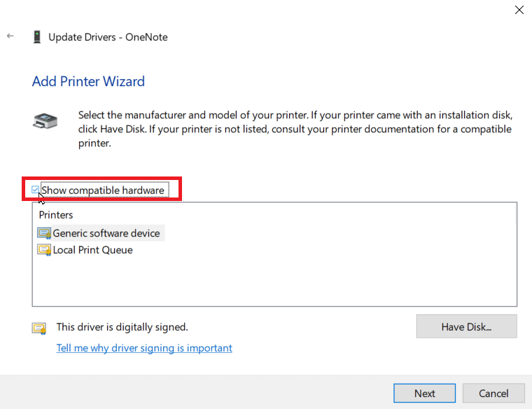Click Next to continue the wizard
This screenshot has height=409, width=532.
(424, 393)
